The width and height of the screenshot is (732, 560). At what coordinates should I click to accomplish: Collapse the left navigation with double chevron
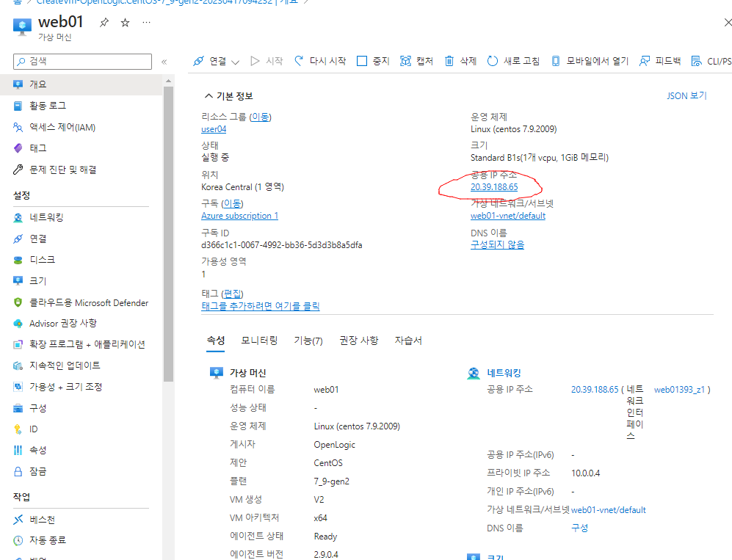[x=164, y=62]
